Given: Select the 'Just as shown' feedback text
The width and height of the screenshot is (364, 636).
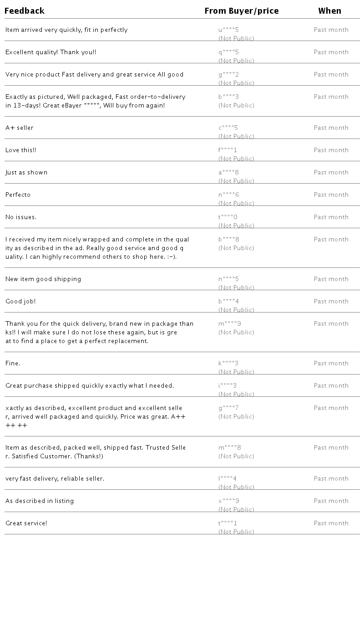Looking at the screenshot, I should [26, 173].
